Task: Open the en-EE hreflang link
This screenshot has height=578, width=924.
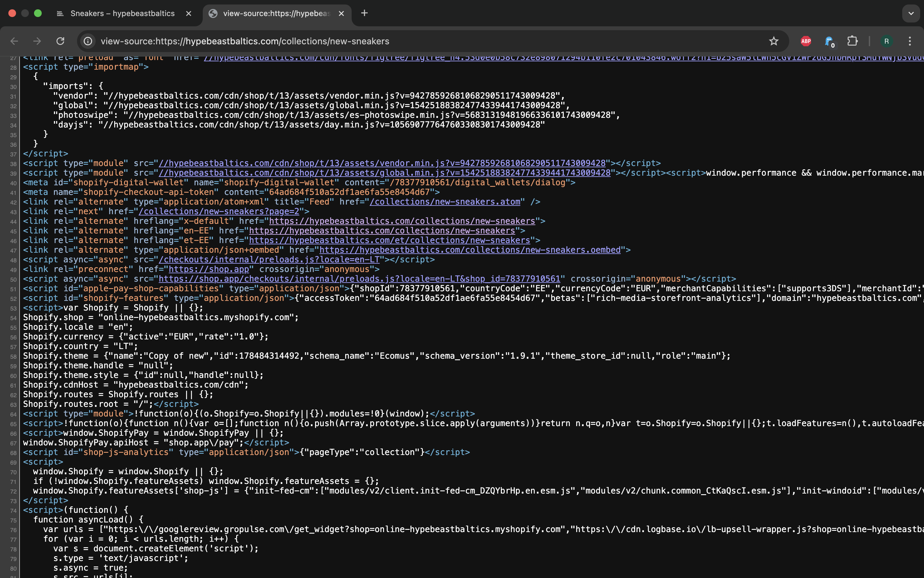Action: (x=382, y=231)
